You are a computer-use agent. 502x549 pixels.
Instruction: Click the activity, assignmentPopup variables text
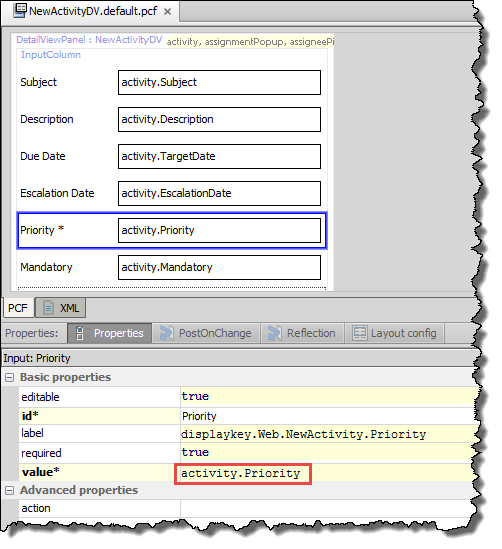tap(250, 42)
